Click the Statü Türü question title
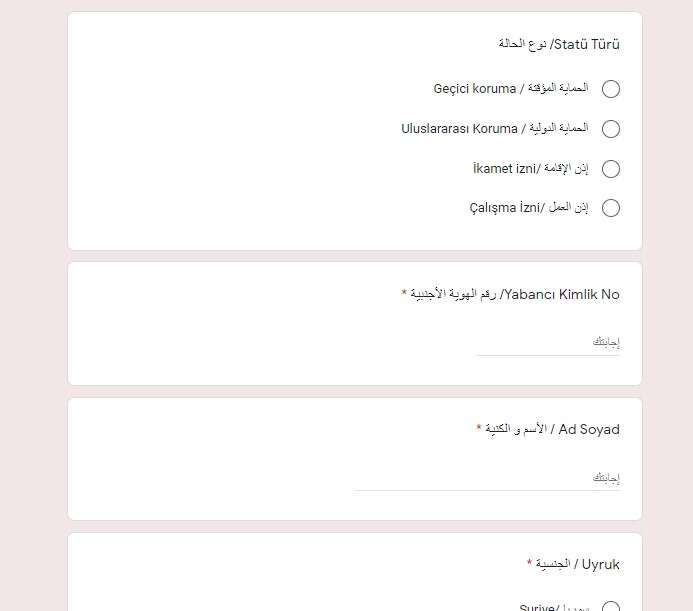 [559, 44]
